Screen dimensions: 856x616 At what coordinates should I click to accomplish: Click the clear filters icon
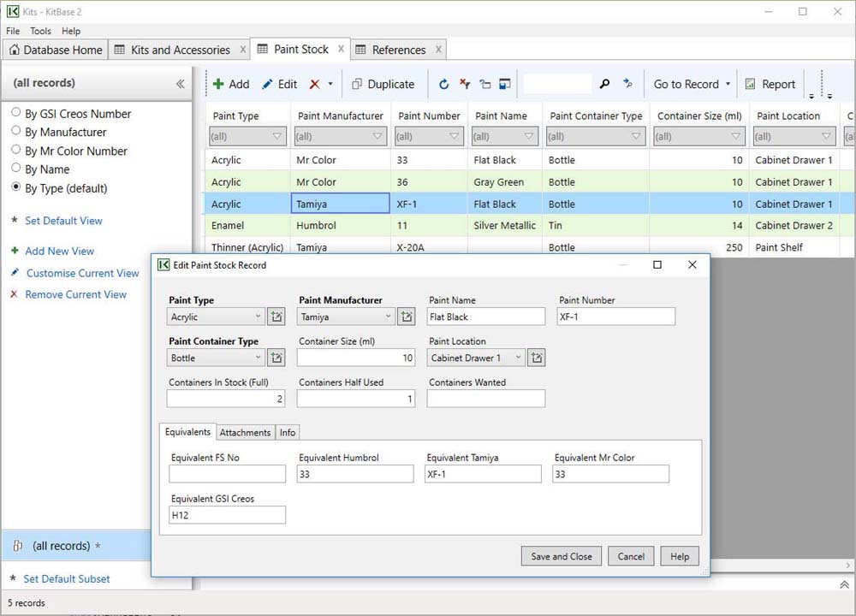(x=465, y=84)
